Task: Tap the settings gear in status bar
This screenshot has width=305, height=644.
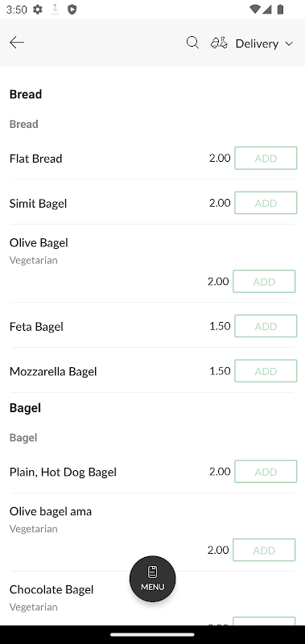Action: tap(38, 10)
